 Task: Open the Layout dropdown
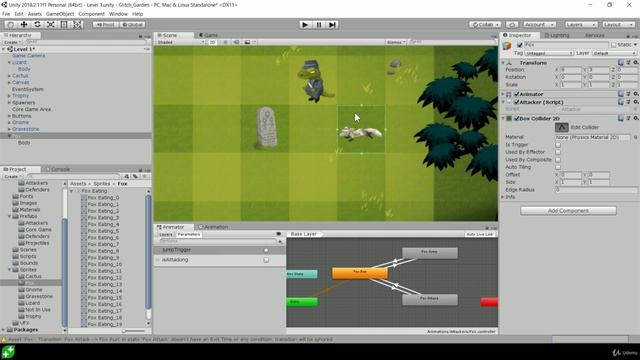click(618, 24)
